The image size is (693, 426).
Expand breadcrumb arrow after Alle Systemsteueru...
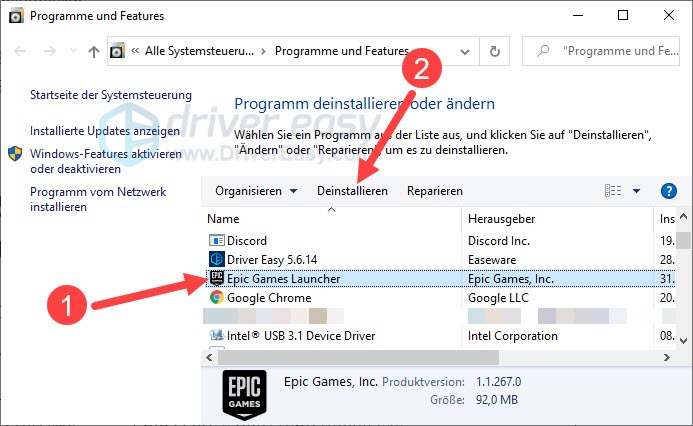(x=263, y=51)
